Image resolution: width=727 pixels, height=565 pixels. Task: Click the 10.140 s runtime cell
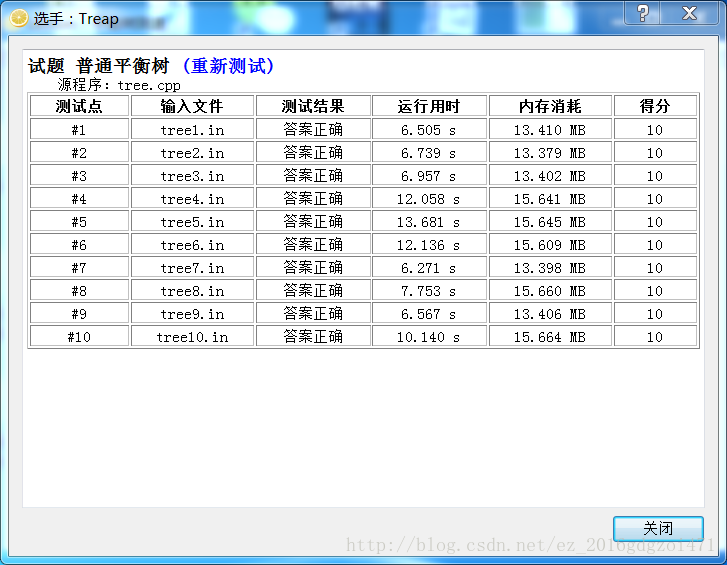coord(429,336)
